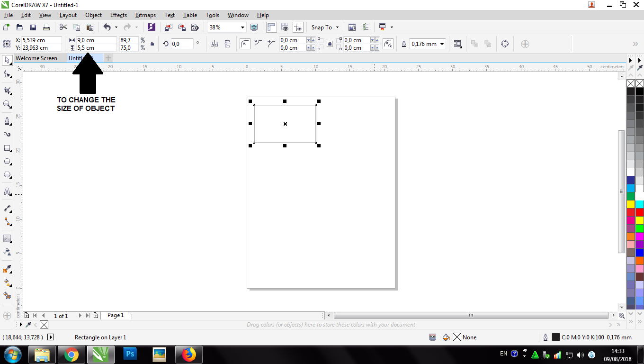
Task: Create a new document from toolbar
Action: click(7, 27)
